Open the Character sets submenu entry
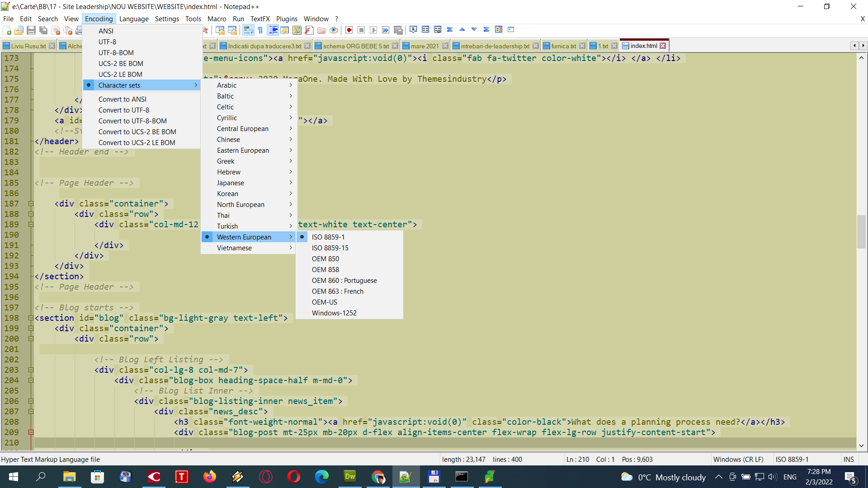Viewport: 868px width, 488px height. pyautogui.click(x=142, y=85)
